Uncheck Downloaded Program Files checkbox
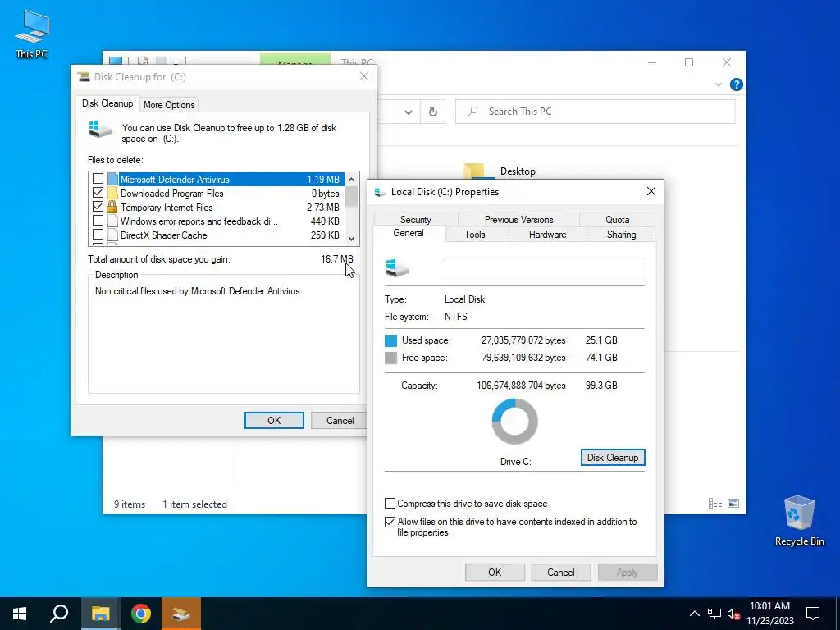 click(98, 192)
